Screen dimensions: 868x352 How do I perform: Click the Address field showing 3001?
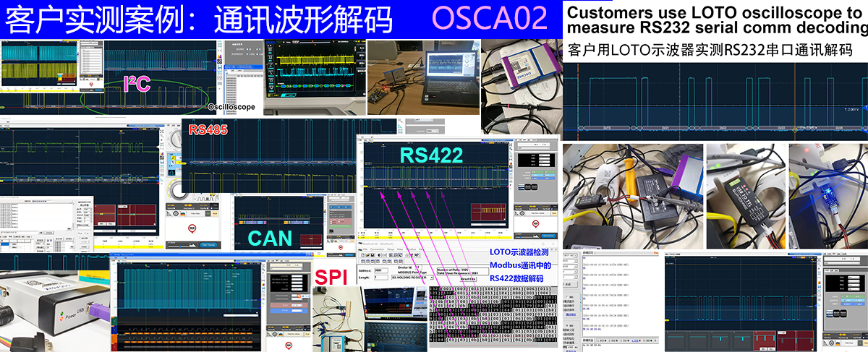coord(381,270)
